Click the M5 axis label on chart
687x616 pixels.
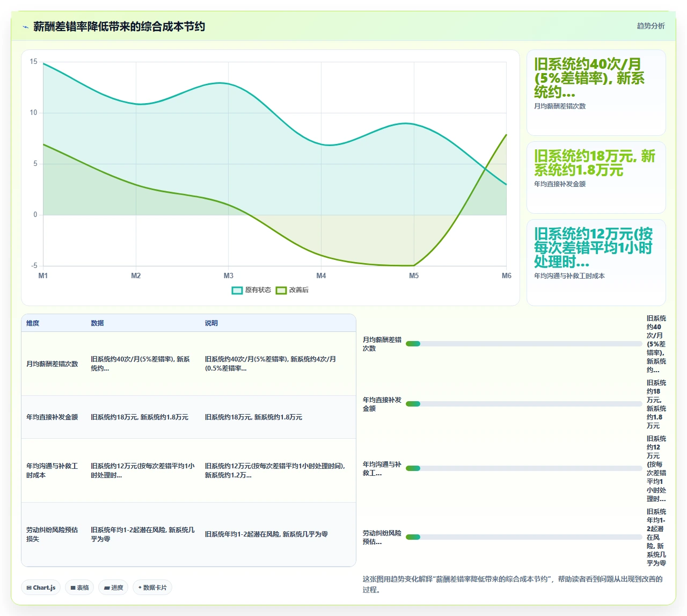pos(414,276)
